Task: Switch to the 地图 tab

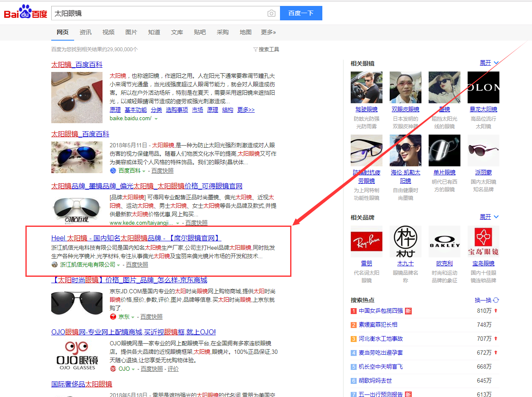Action: (246, 32)
